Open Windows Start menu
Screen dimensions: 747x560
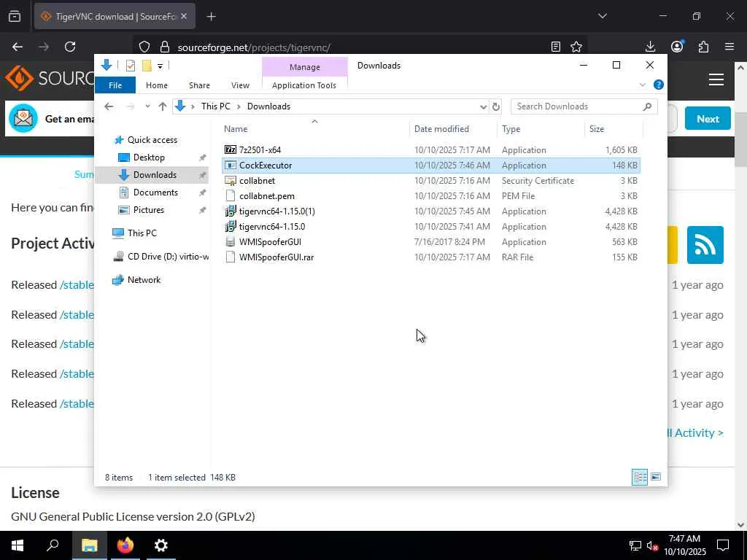pos(18,545)
